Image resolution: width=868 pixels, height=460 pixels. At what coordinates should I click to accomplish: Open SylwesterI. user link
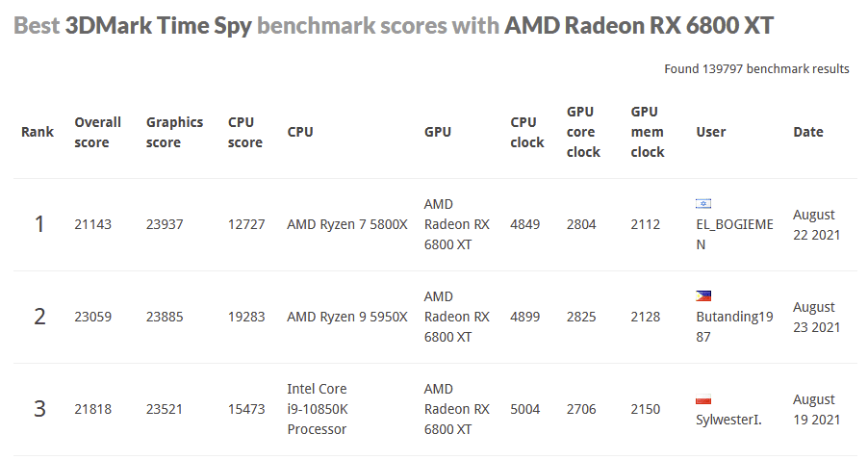coord(728,420)
